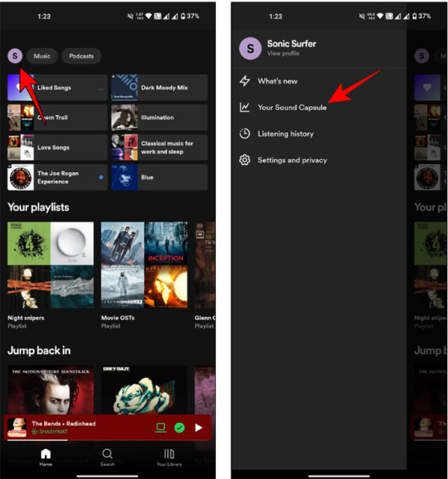
Task: Tap the blue new-episode dot on Joe Rogan
Action: pyautogui.click(x=101, y=177)
